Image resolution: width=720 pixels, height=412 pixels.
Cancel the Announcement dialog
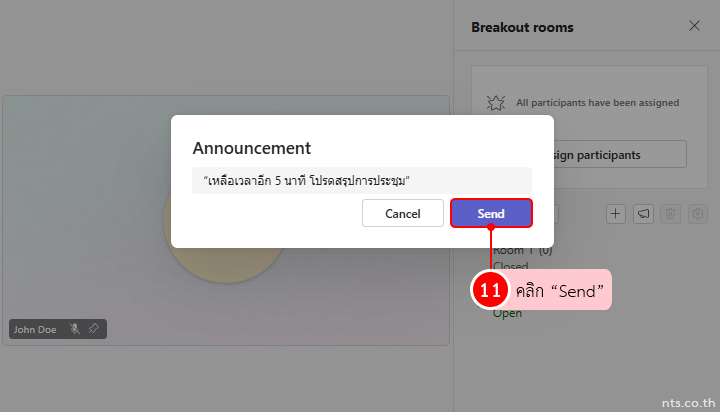(x=402, y=213)
